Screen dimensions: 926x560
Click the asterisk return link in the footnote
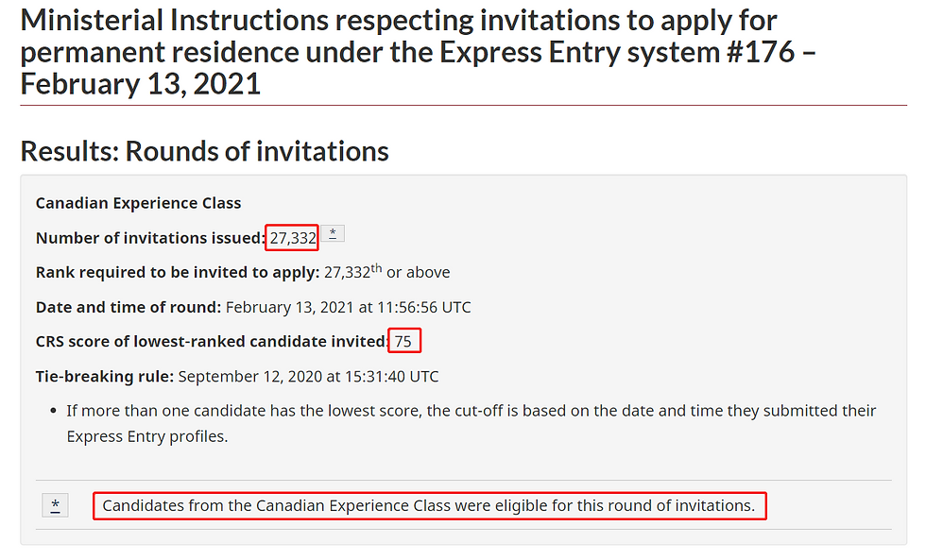click(56, 506)
